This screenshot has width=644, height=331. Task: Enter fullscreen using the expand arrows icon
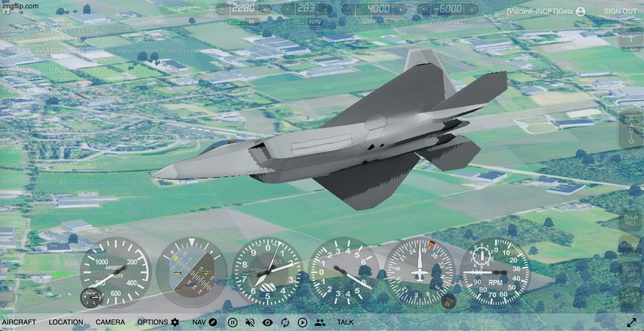[x=631, y=322]
